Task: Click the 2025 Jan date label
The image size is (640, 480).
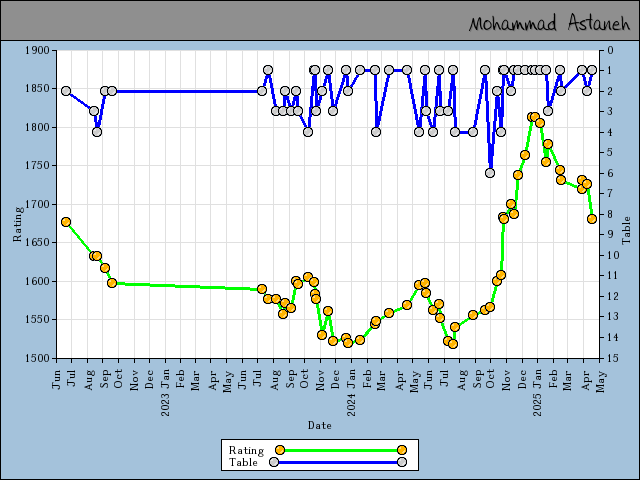Action: click(x=538, y=392)
